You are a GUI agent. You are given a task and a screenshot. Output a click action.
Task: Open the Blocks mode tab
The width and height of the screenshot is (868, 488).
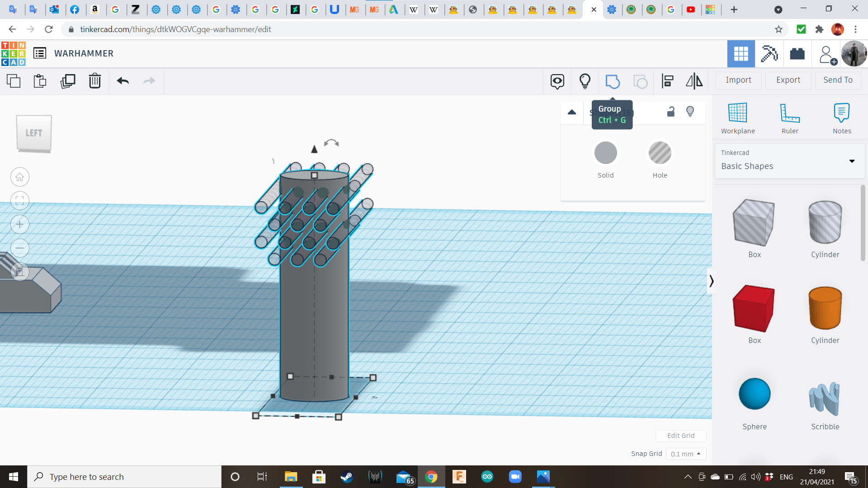pos(769,54)
